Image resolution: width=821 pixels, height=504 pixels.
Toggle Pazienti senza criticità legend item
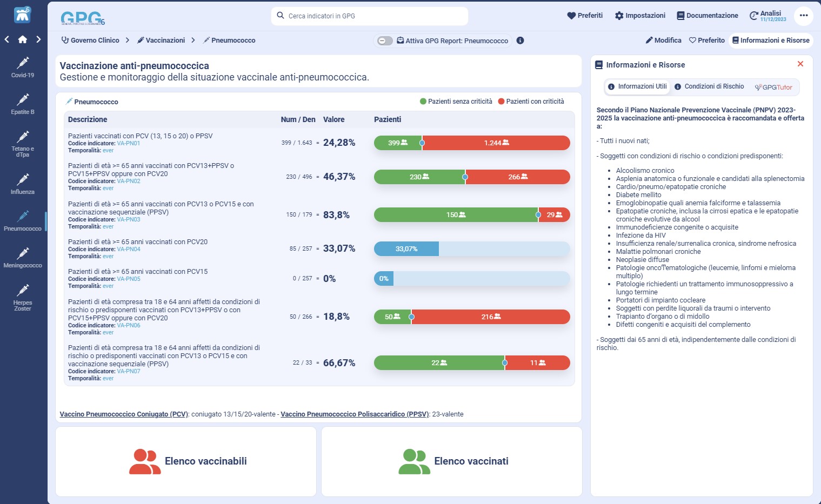pos(456,102)
